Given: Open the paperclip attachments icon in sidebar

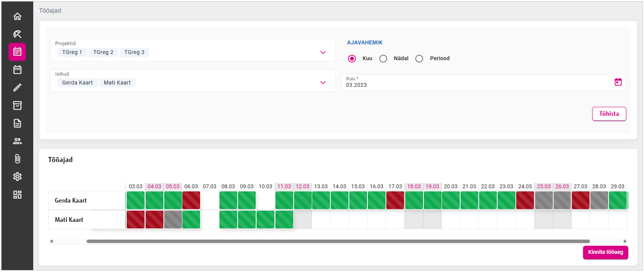Looking at the screenshot, I should point(17,159).
